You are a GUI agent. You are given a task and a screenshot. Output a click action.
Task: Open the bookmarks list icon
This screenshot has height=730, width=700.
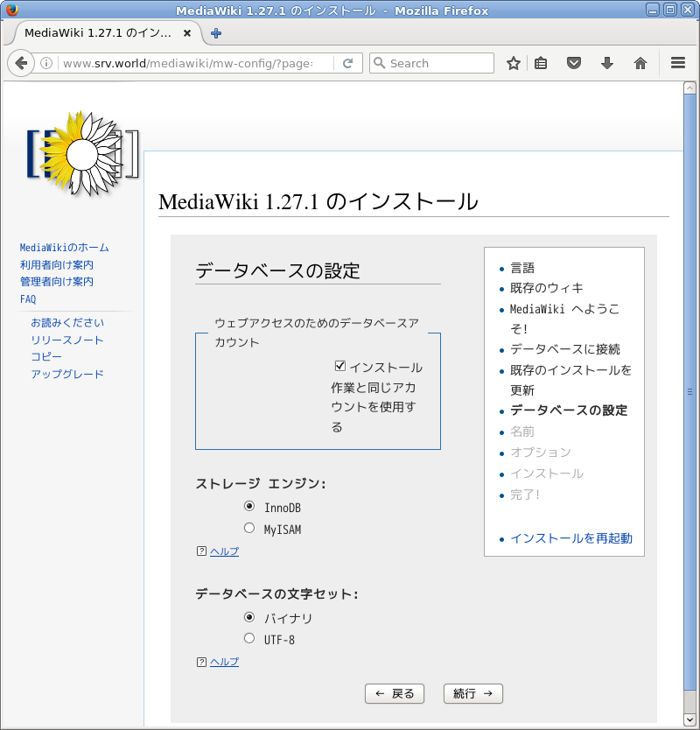pos(541,63)
